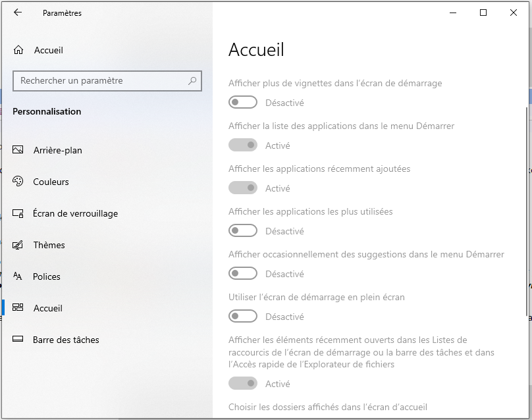Click the Écran de verrouillage icon
The height and width of the screenshot is (420, 532).
(x=18, y=213)
